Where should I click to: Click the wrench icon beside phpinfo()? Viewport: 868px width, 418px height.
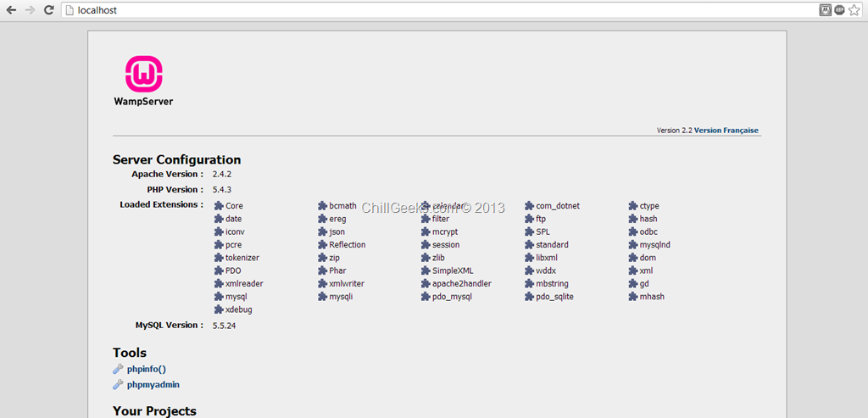(x=117, y=370)
